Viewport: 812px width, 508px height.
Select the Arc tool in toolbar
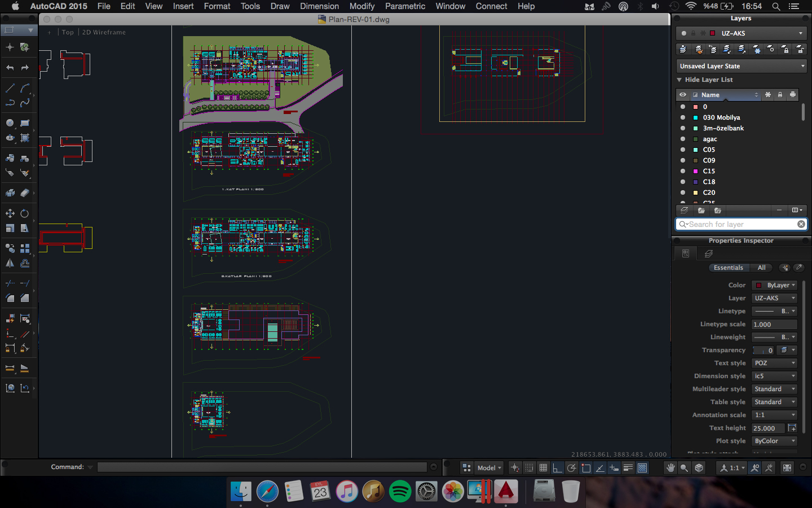click(25, 89)
